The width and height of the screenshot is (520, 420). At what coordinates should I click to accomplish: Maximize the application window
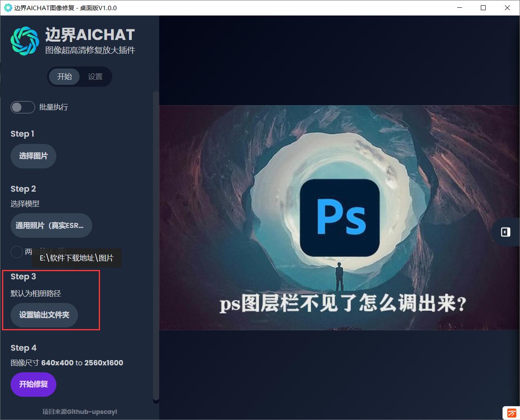point(483,8)
